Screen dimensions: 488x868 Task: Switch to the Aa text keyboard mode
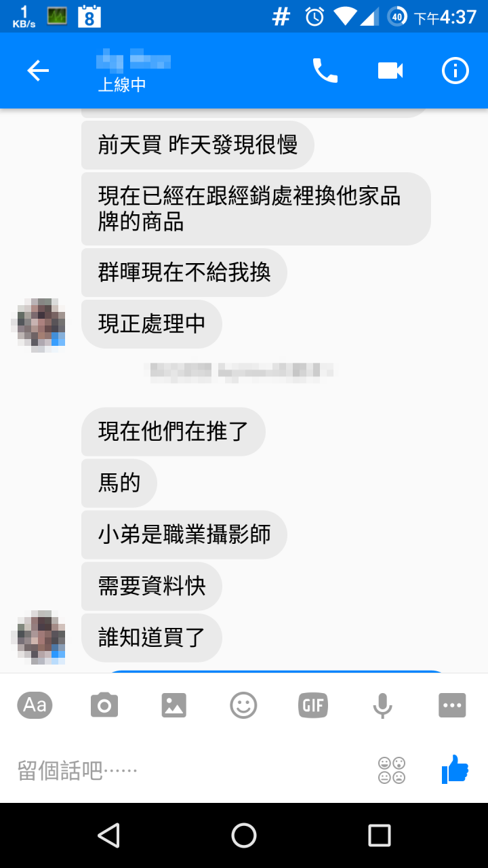[x=35, y=705]
